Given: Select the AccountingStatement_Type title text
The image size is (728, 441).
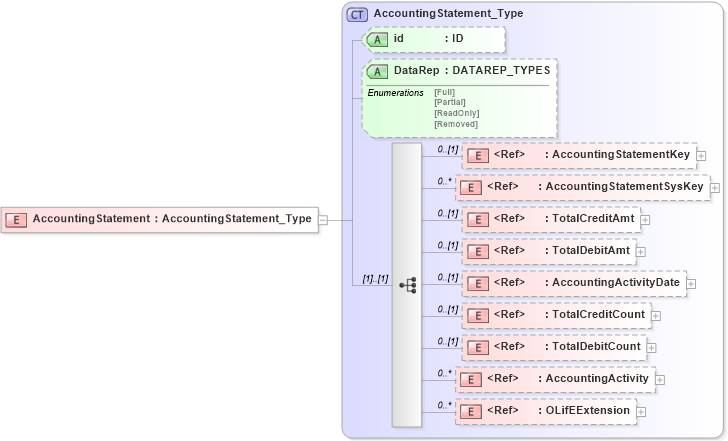Looking at the screenshot, I should [x=448, y=14].
